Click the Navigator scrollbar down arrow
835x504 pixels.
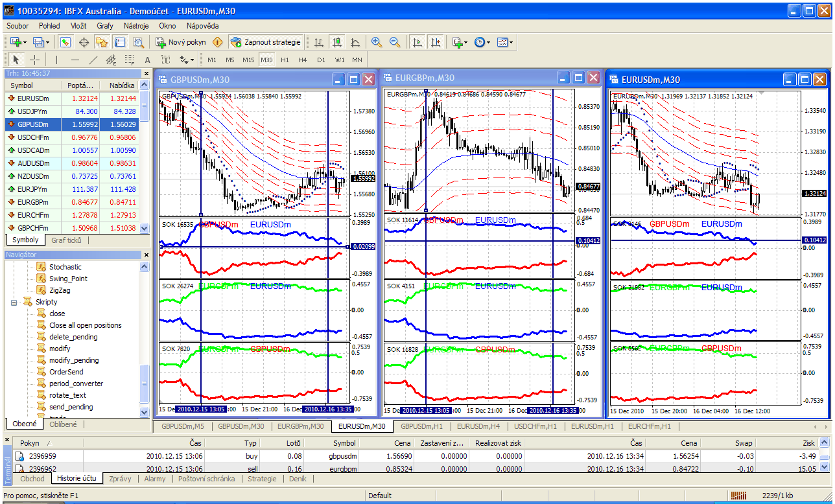(145, 412)
